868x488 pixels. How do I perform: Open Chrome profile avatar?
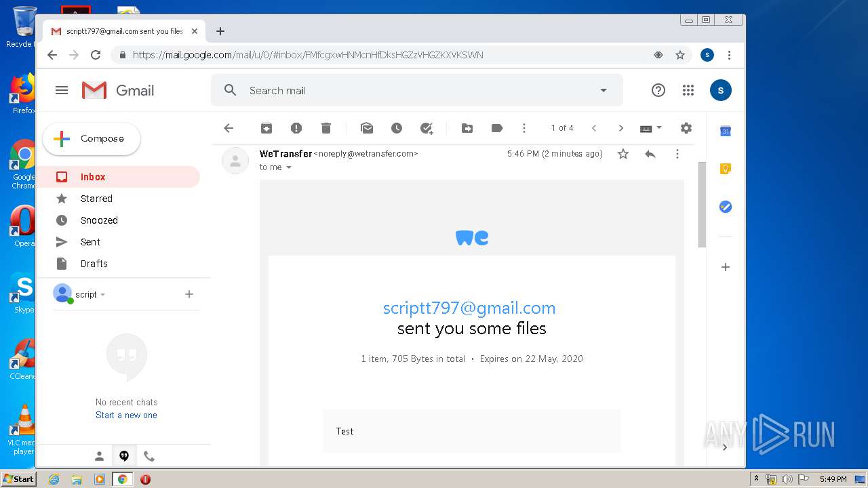click(x=707, y=55)
